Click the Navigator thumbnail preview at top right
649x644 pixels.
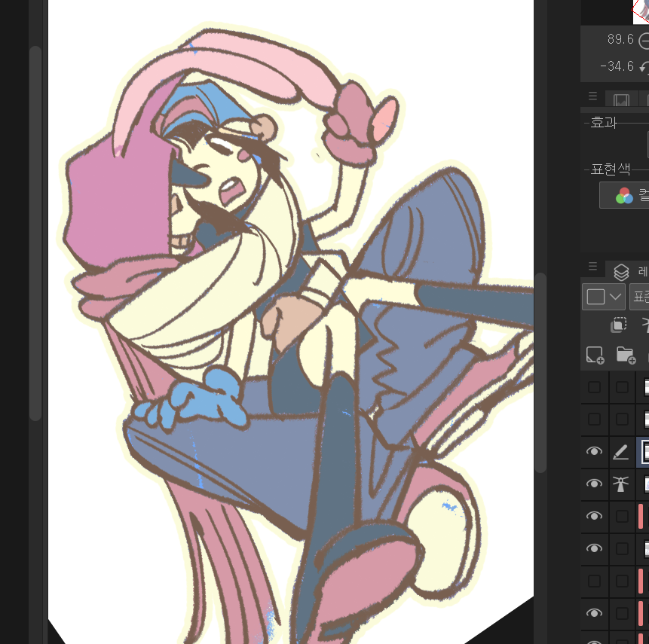(x=641, y=11)
